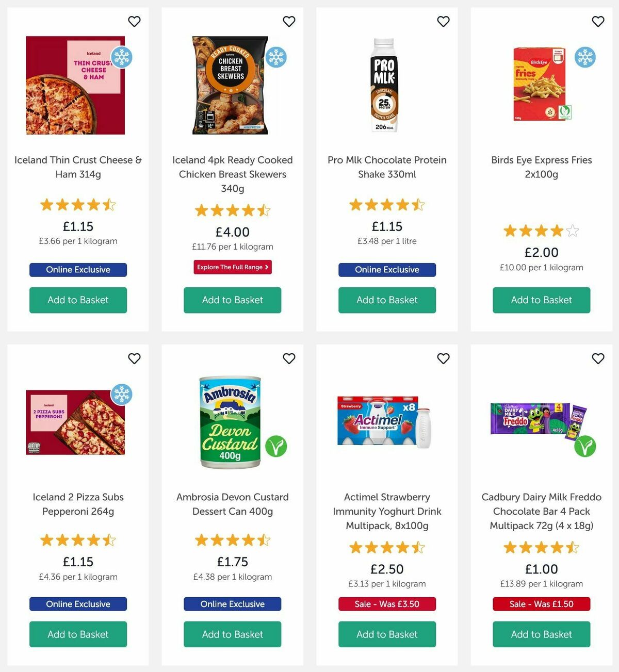Open the Actimel Strawberry Yoghurt Drink product title

pos(387,511)
